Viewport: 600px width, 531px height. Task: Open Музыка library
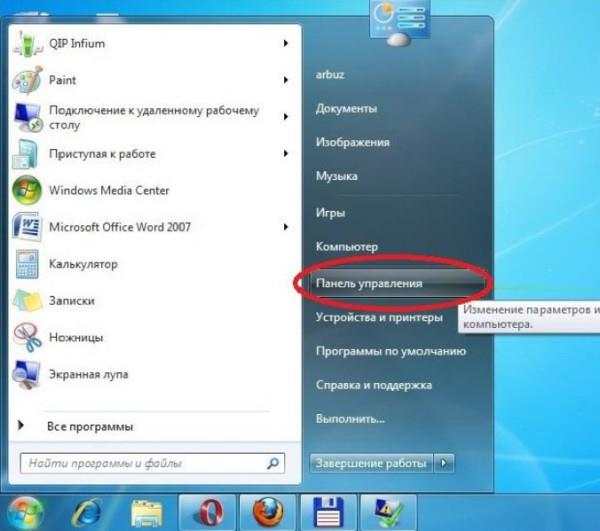click(x=336, y=176)
